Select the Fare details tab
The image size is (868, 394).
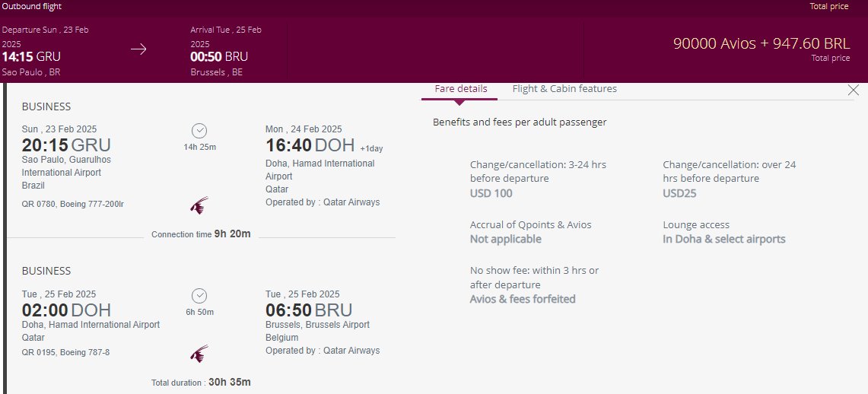pos(460,88)
